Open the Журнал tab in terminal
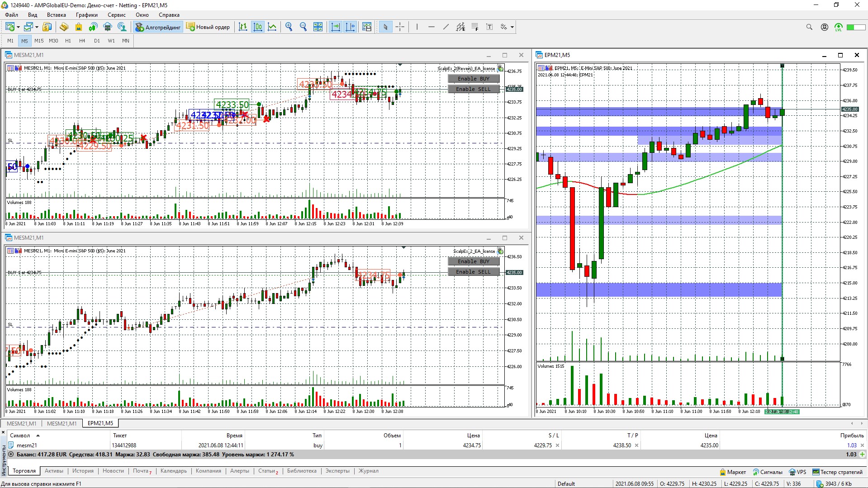Image resolution: width=868 pixels, height=488 pixels. pyautogui.click(x=369, y=471)
